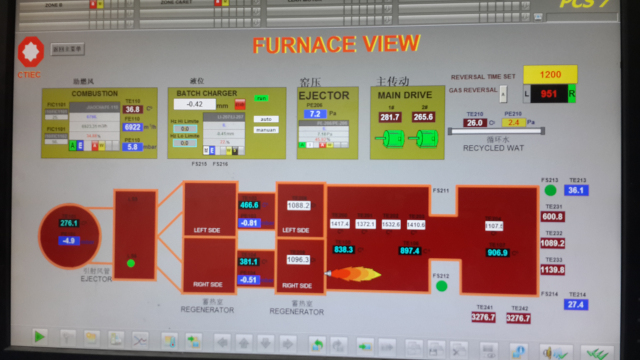Image resolution: width=640 pixels, height=360 pixels.
Task: Click the green play arrow in bottom toolbar
Action: coord(40,337)
